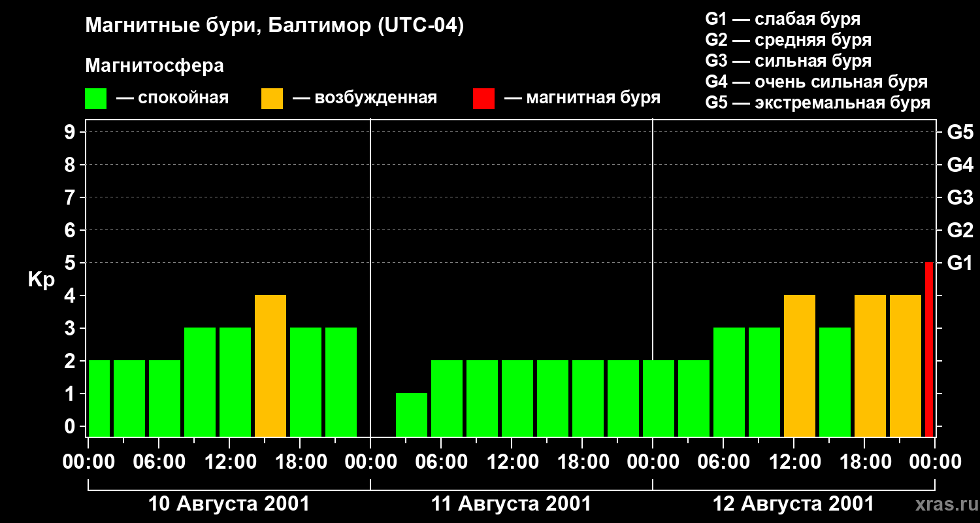This screenshot has width=980, height=523.
Task: Click the orange 'возбужденная' legend swatch
Action: (272, 99)
